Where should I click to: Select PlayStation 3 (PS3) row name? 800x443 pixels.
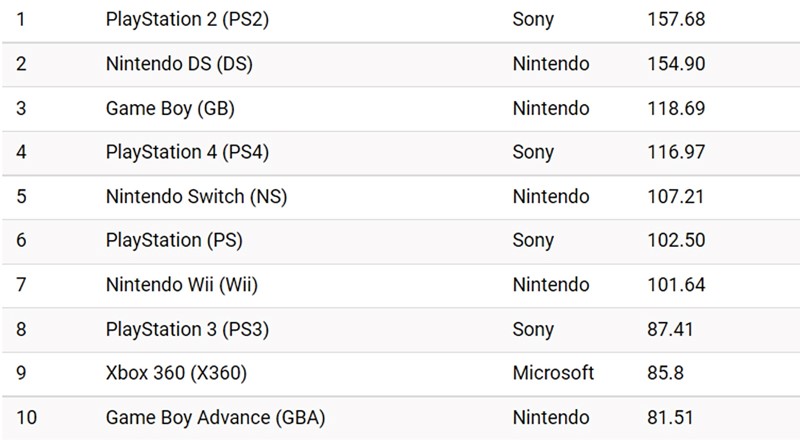(187, 329)
